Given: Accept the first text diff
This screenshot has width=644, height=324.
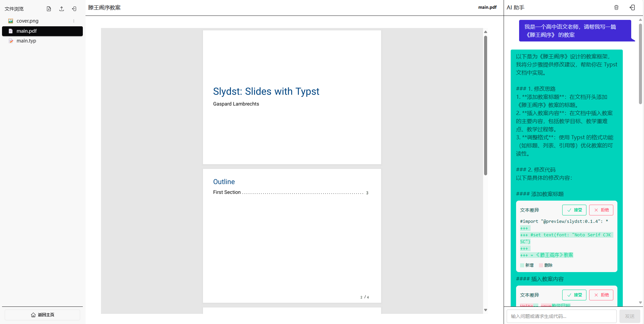Looking at the screenshot, I should tap(574, 210).
